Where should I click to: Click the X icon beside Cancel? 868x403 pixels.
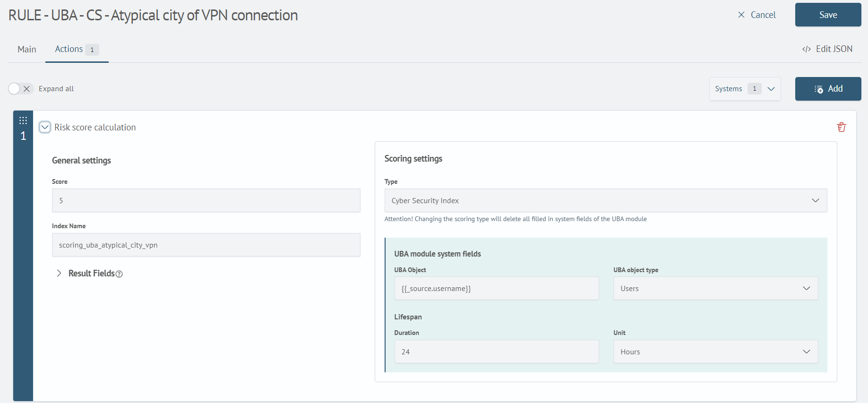pos(741,15)
